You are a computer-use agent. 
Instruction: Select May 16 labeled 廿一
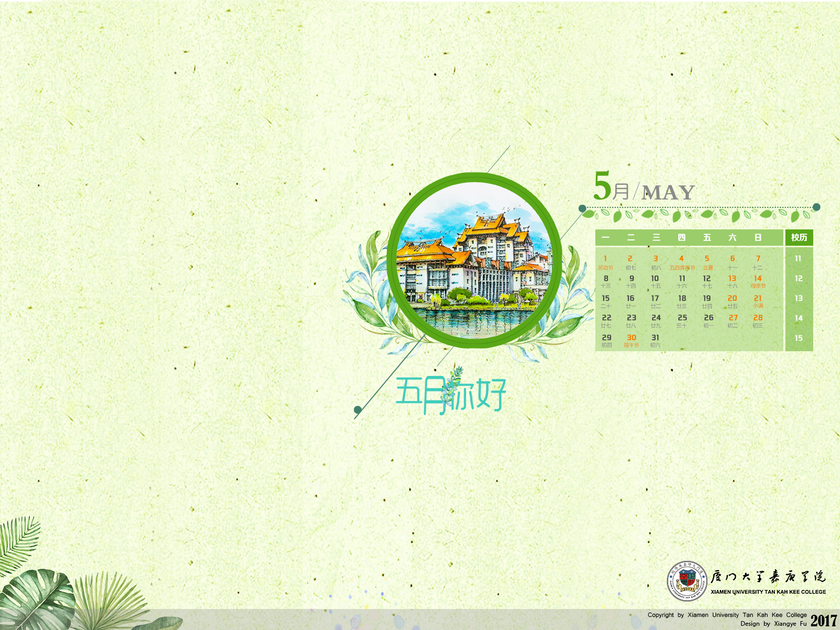[631, 301]
